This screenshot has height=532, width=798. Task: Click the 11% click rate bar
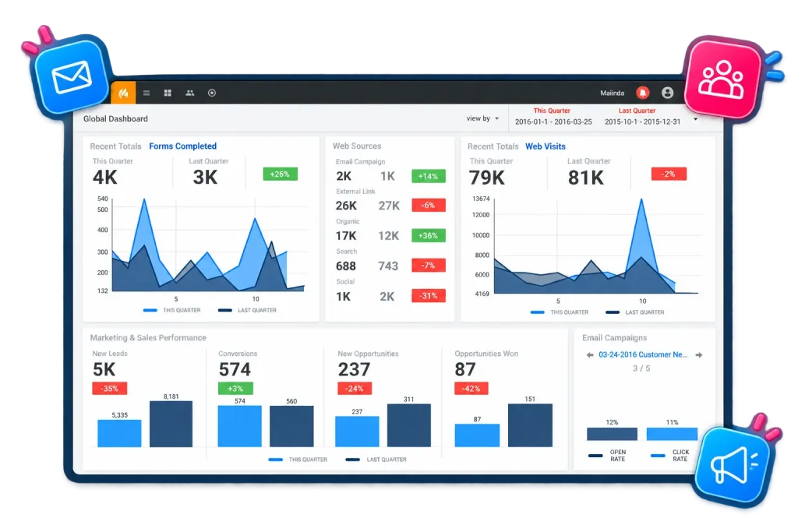672,434
